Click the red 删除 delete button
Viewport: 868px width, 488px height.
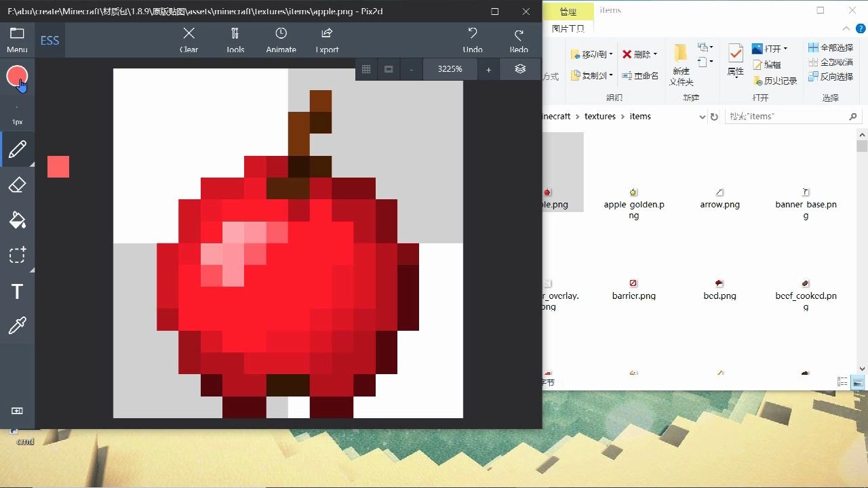tap(636, 54)
